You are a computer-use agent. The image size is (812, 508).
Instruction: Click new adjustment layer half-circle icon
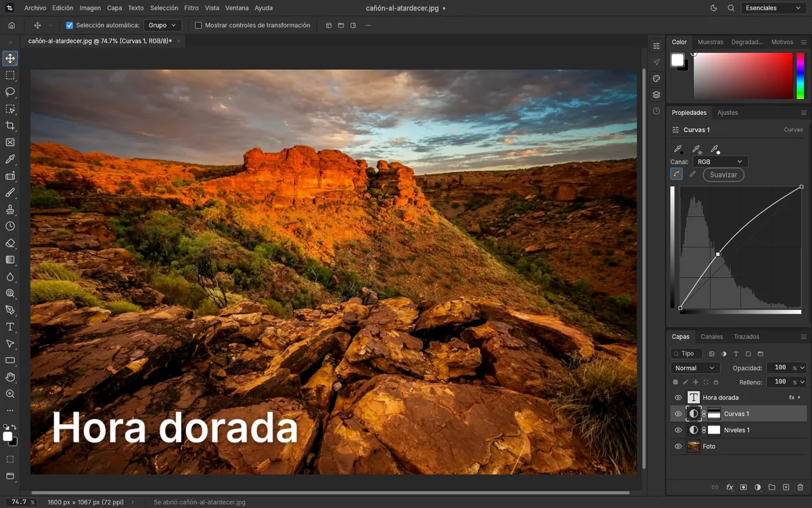757,487
